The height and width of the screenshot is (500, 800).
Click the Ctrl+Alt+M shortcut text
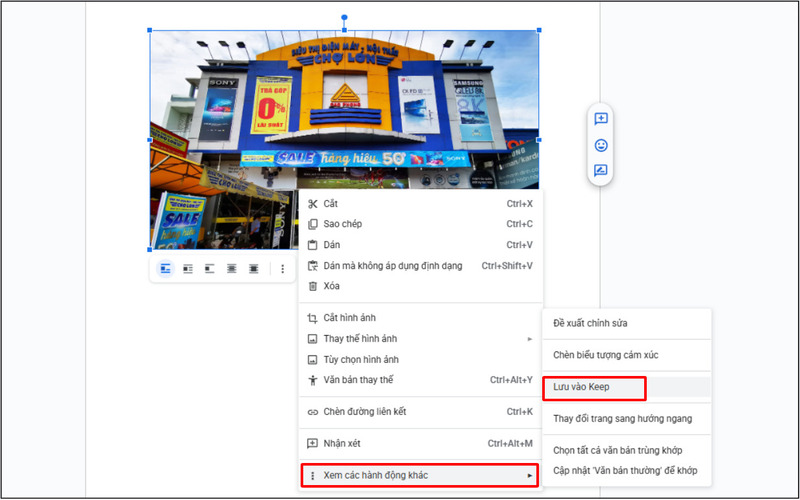point(510,444)
